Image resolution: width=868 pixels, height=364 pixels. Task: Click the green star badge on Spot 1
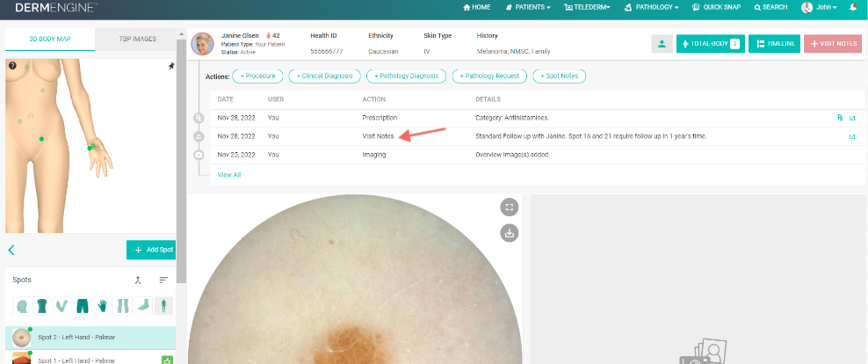tap(168, 360)
